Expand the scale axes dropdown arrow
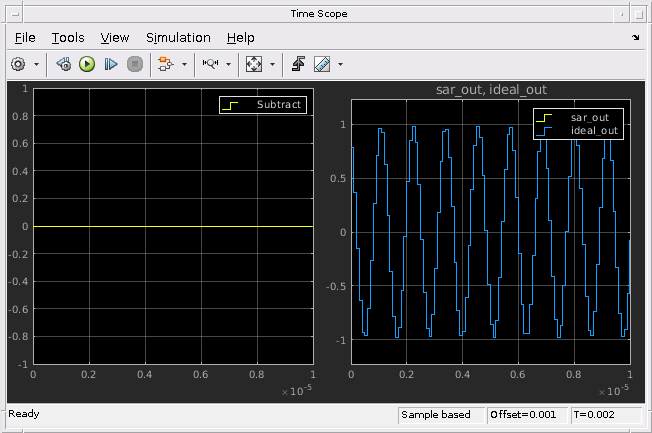The image size is (652, 433). pos(272,64)
